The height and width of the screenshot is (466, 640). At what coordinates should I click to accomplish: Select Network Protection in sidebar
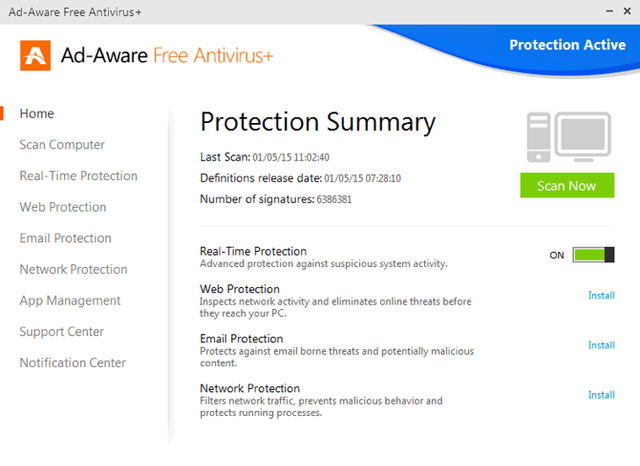coord(73,269)
